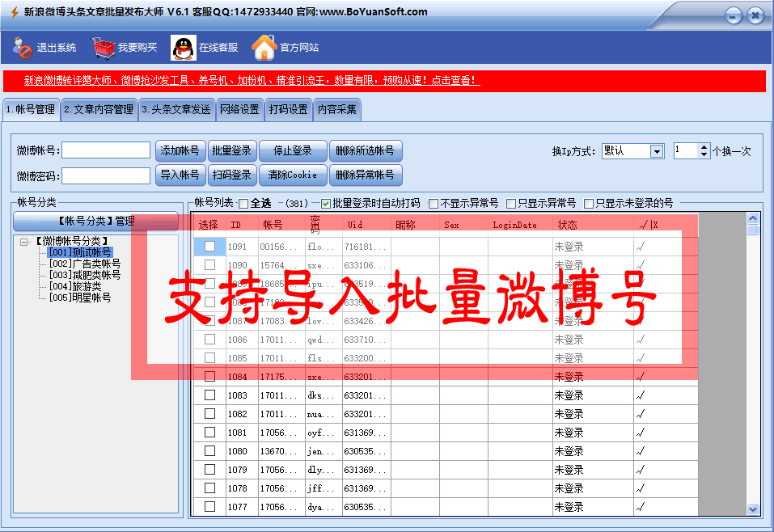Check the box for account ID 1079
This screenshot has width=774, height=532.
click(209, 469)
